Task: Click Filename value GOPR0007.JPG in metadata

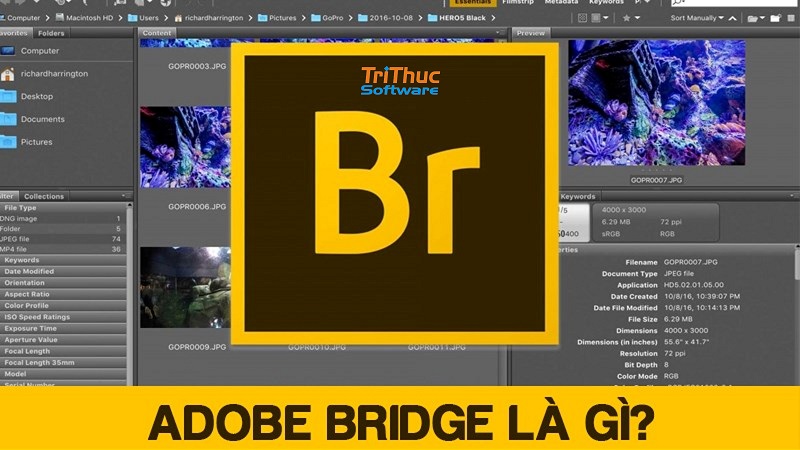Action: (690, 262)
